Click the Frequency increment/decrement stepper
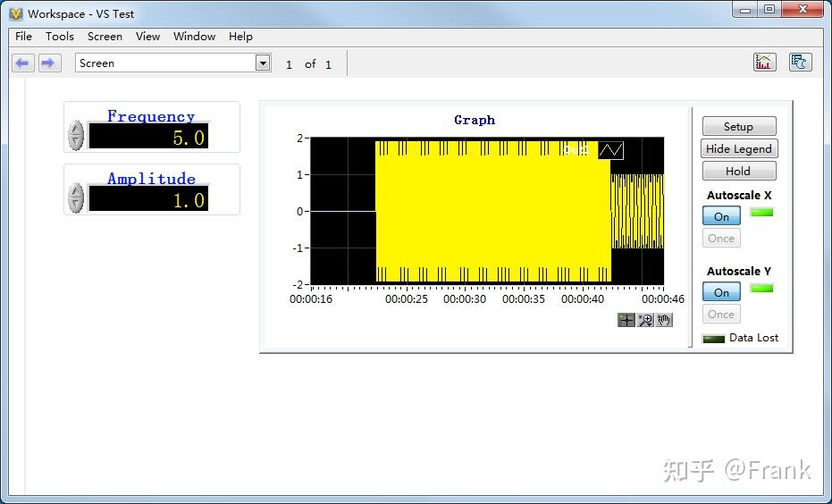Screen dimensions: 832x504 77,136
